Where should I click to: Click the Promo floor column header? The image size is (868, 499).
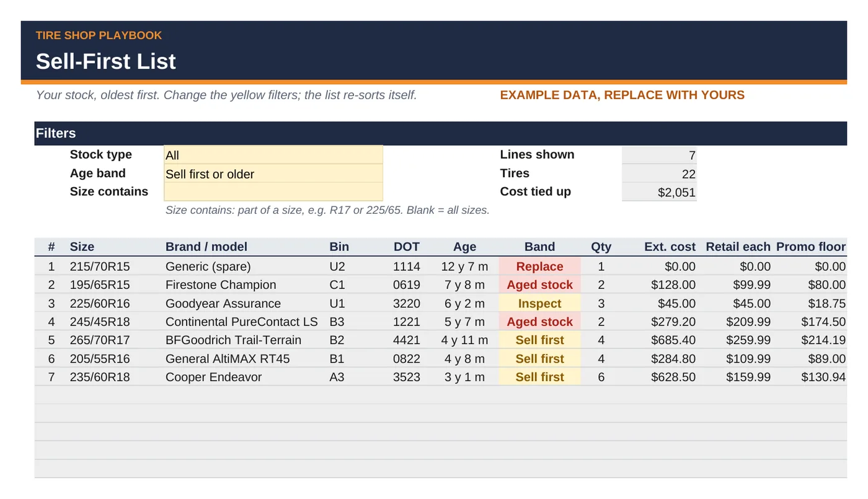click(x=811, y=247)
